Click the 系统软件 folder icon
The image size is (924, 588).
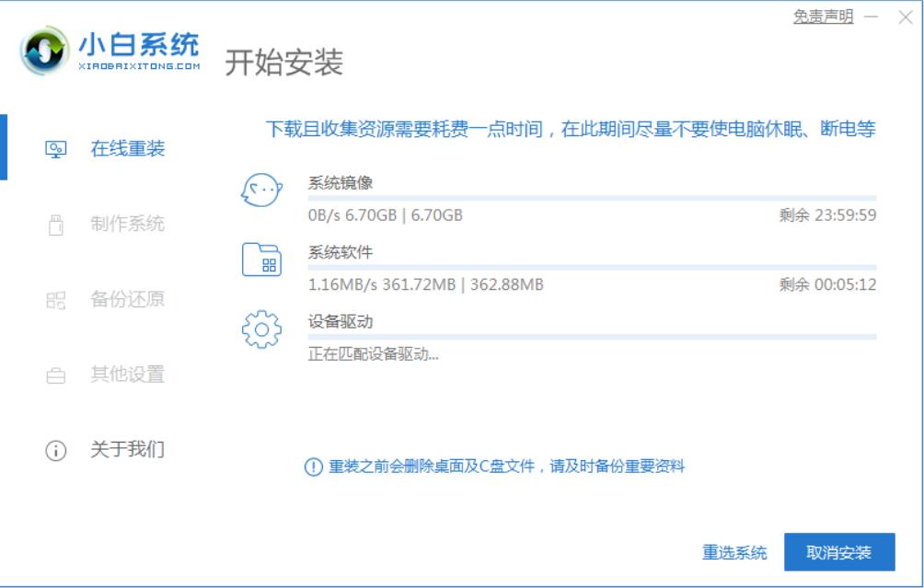click(261, 260)
